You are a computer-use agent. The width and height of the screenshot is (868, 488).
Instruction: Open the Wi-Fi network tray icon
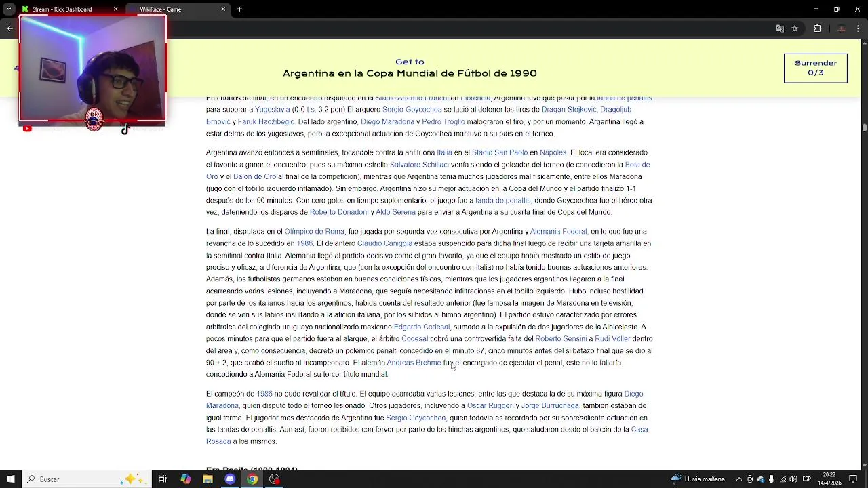click(x=783, y=479)
